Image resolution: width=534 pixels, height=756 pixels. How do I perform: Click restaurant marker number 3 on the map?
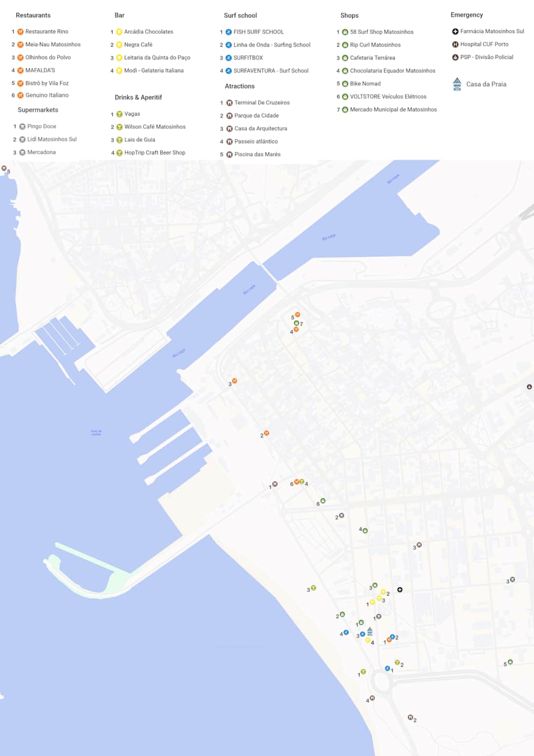235,381
